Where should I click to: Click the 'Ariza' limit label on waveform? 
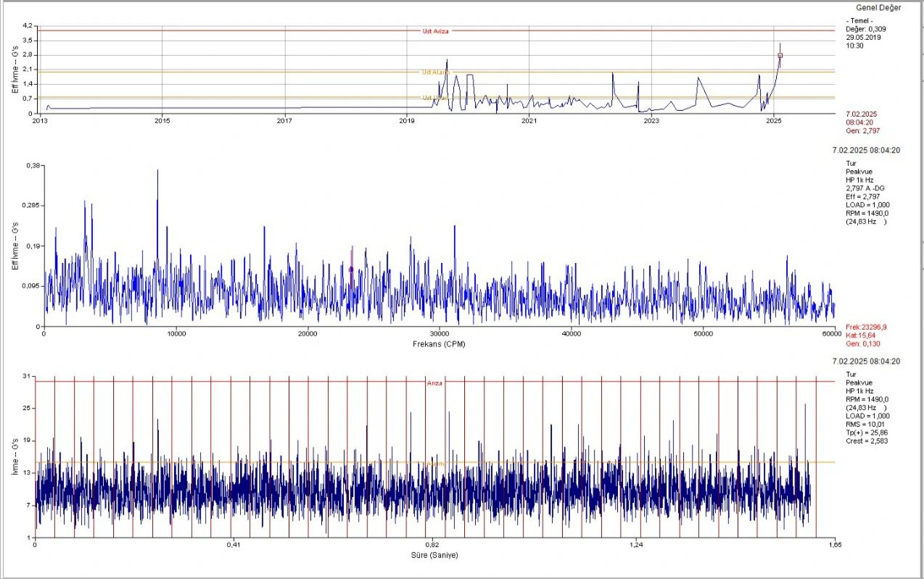pyautogui.click(x=434, y=383)
